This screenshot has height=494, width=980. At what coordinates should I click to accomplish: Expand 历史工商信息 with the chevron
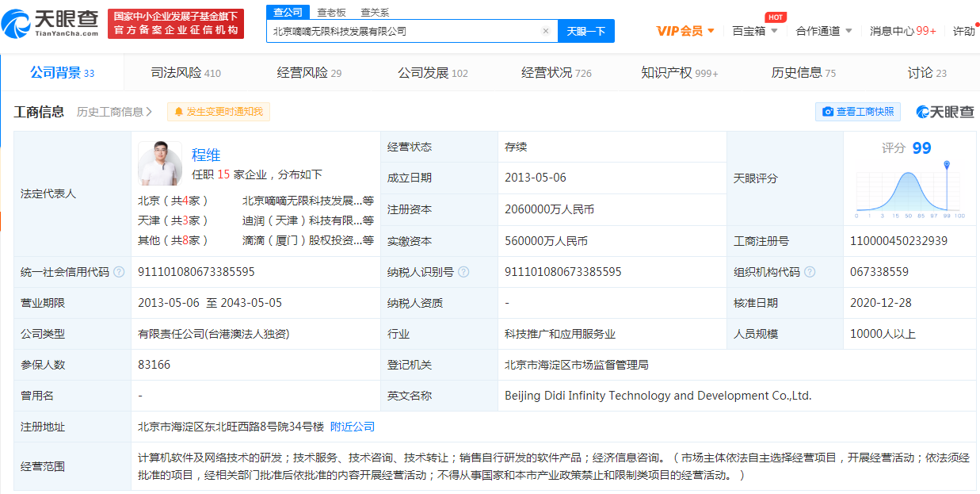pos(149,112)
